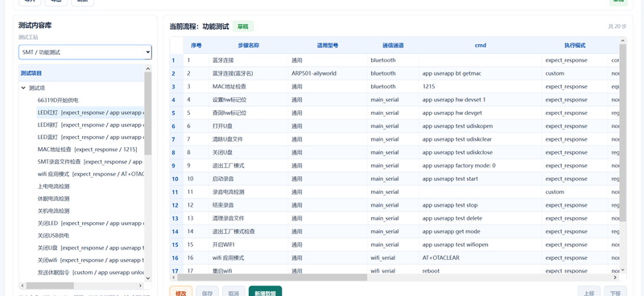Click right arrow of library horizontal scrollbar
The width and height of the screenshot is (644, 296).
click(x=140, y=286)
